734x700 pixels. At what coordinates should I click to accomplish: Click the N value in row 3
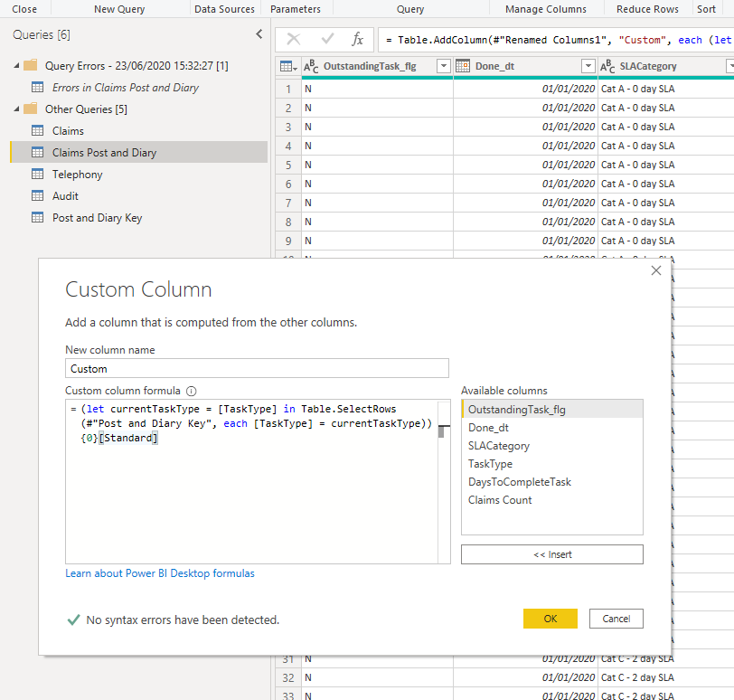point(308,127)
